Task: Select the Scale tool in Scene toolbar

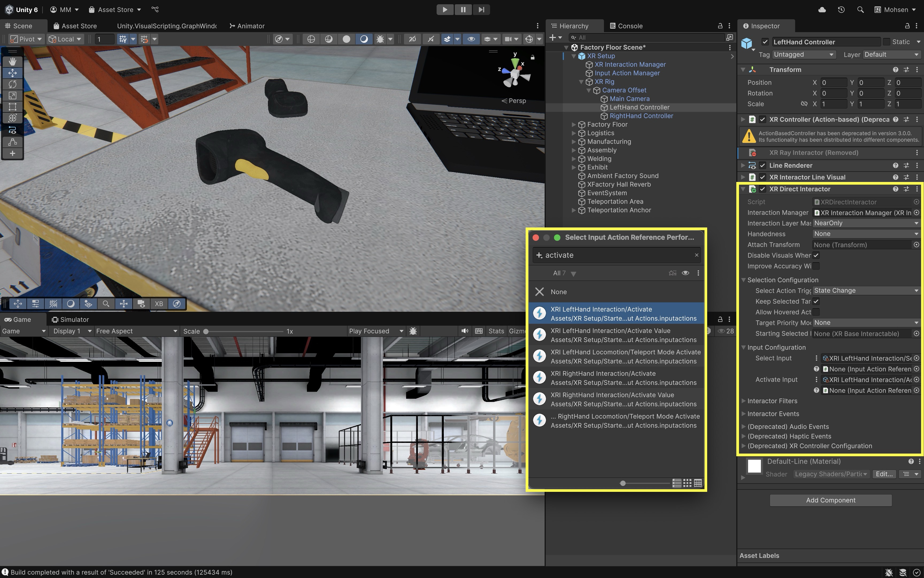Action: pyautogui.click(x=12, y=96)
